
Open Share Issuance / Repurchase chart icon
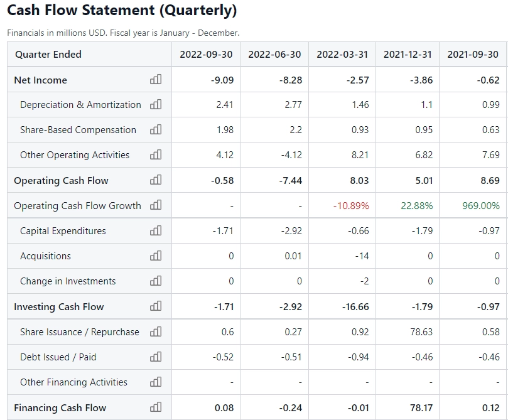coord(156,331)
